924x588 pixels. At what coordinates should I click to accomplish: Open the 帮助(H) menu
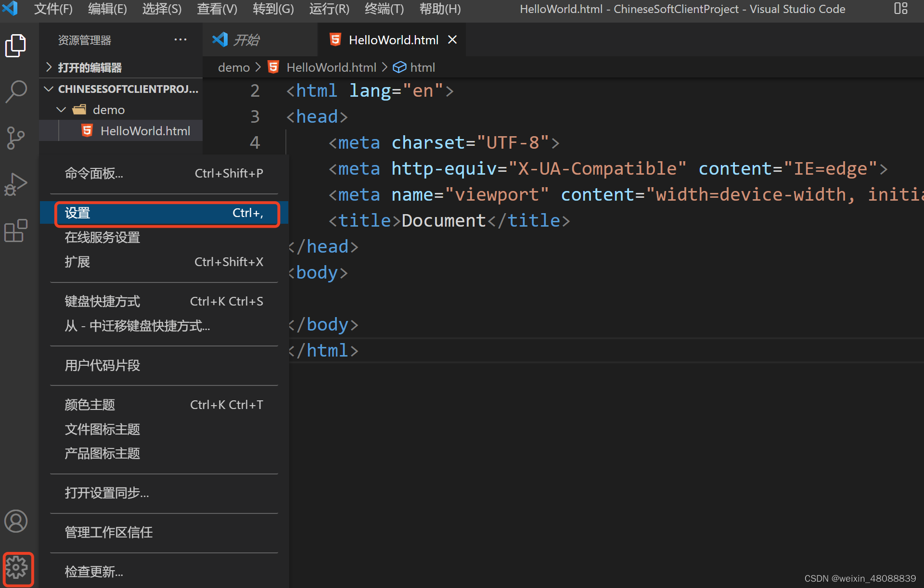tap(440, 9)
